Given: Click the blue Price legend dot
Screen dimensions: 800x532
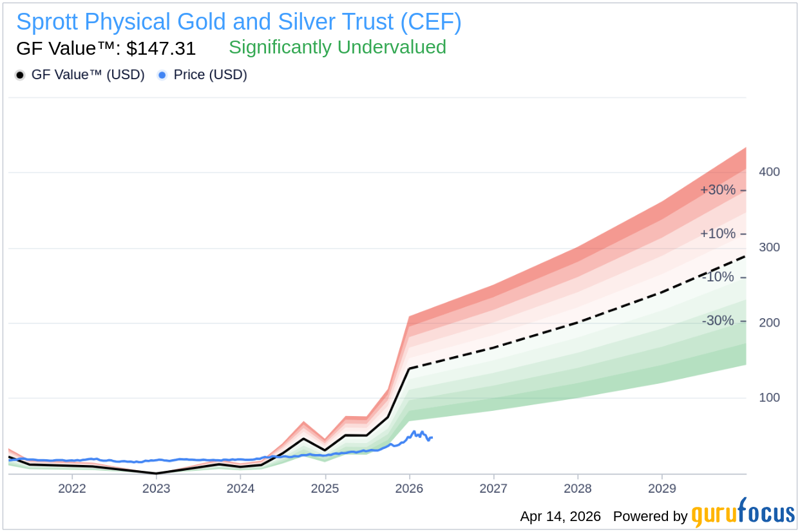Looking at the screenshot, I should coord(162,75).
